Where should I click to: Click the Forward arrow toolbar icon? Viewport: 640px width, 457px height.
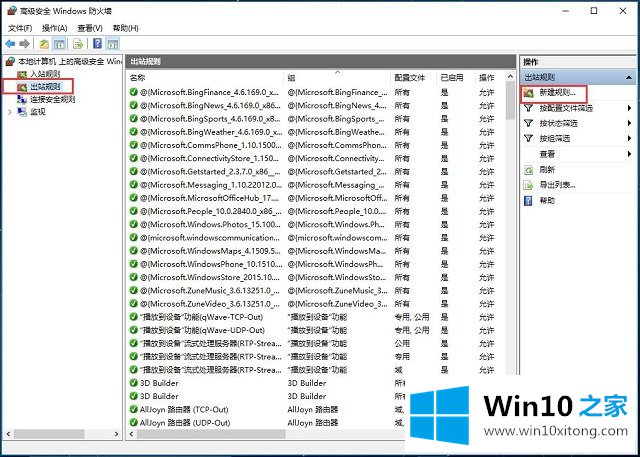click(x=24, y=43)
